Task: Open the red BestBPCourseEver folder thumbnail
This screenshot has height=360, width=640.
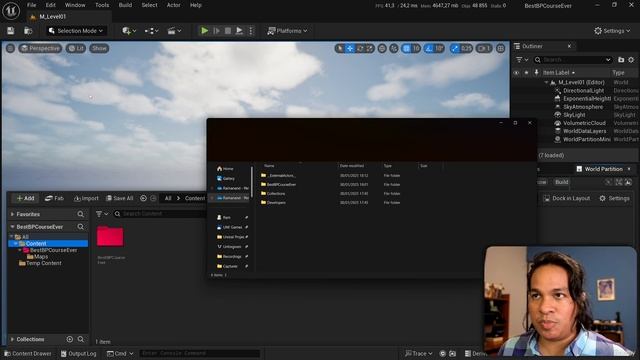Action: (x=110, y=236)
